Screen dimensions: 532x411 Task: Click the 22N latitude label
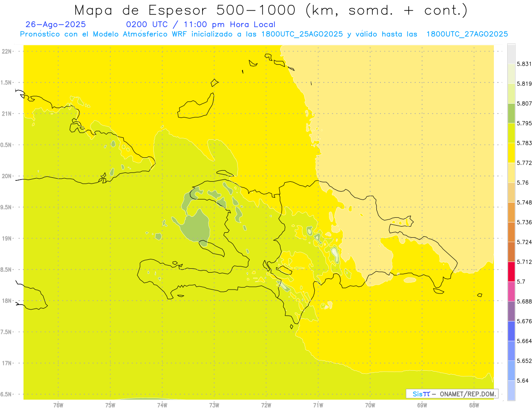tap(7, 51)
